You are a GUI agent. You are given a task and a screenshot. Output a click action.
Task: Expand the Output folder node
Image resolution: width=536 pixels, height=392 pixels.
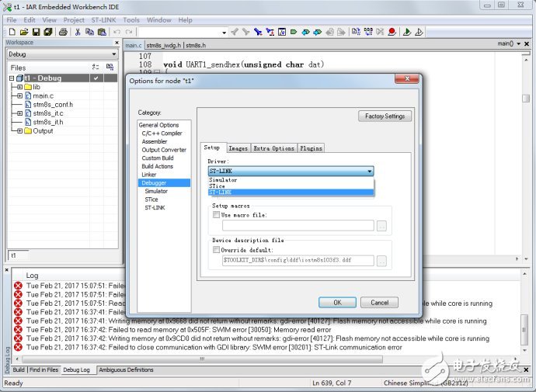point(20,131)
